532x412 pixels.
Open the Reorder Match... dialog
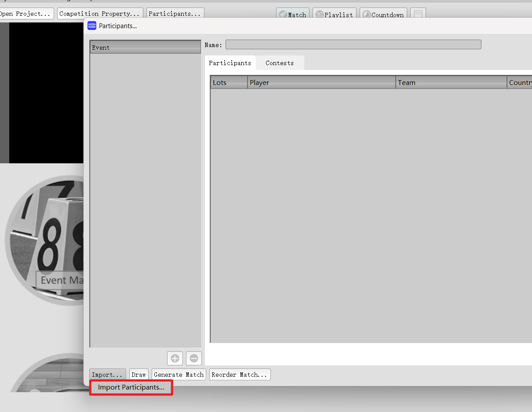240,375
